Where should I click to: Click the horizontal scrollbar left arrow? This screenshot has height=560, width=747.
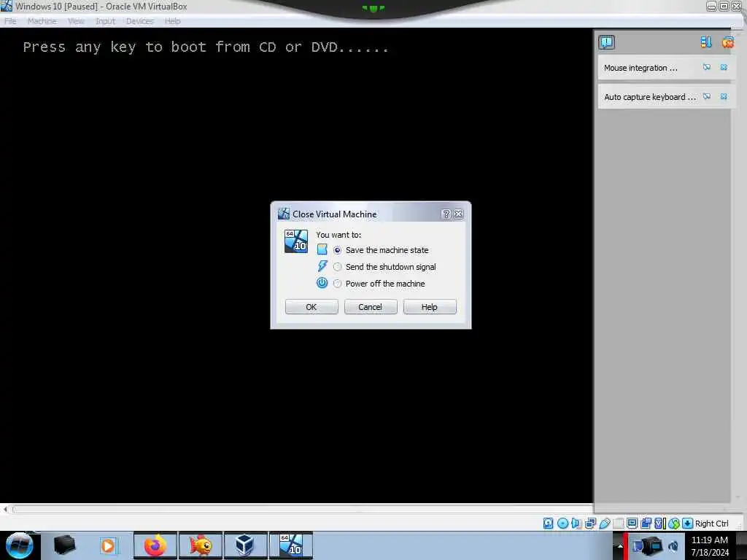[x=5, y=509]
